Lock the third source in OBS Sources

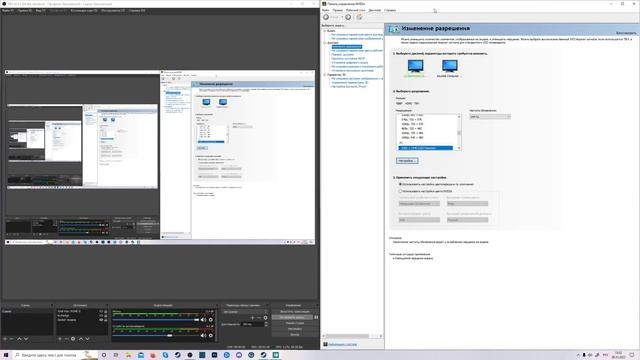coord(106,320)
